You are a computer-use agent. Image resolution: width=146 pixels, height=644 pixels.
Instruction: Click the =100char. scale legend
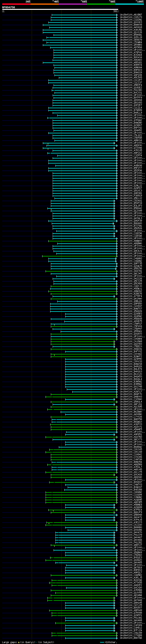(108, 642)
